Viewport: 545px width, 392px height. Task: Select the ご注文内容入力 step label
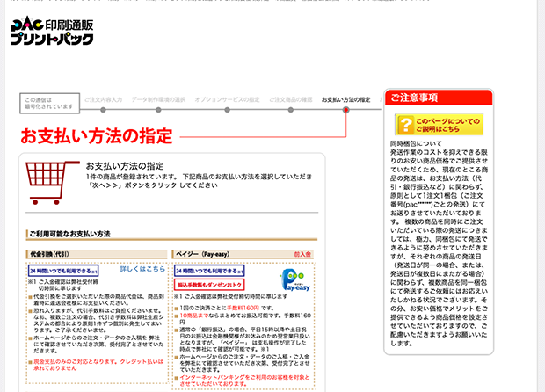103,99
